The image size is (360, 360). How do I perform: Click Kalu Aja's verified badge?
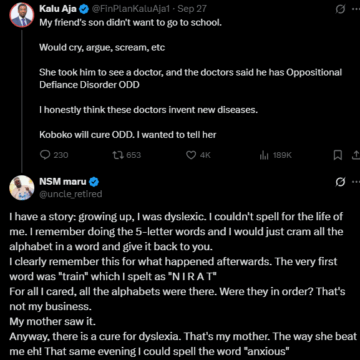click(84, 9)
